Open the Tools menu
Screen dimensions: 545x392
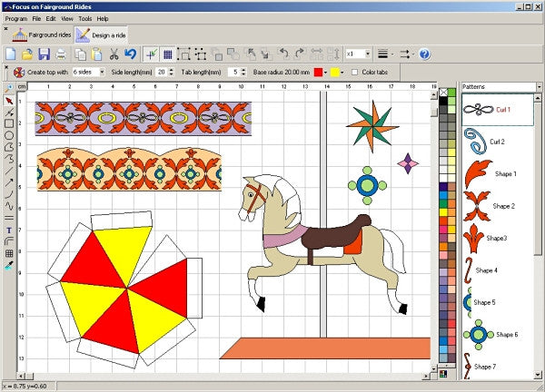84,18
